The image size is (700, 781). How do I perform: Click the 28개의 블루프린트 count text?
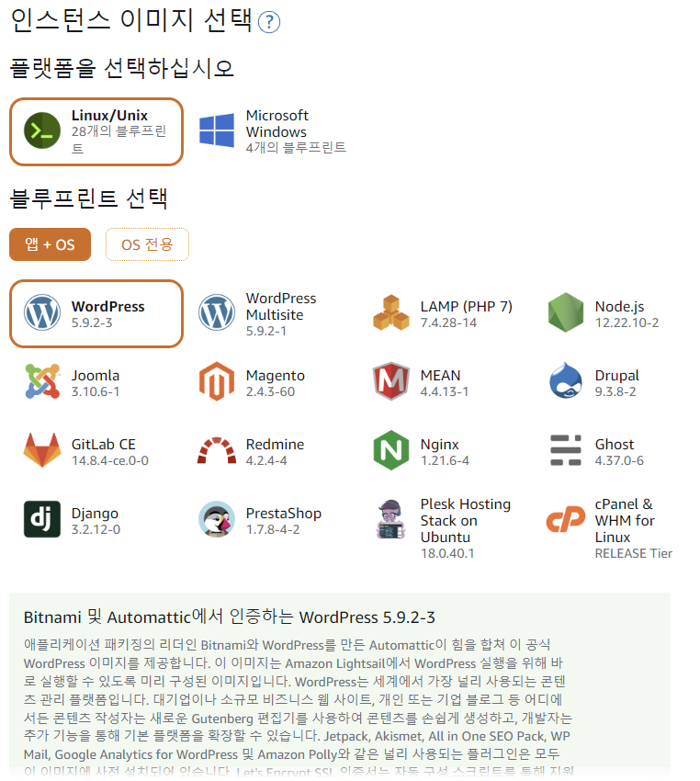coord(119,140)
